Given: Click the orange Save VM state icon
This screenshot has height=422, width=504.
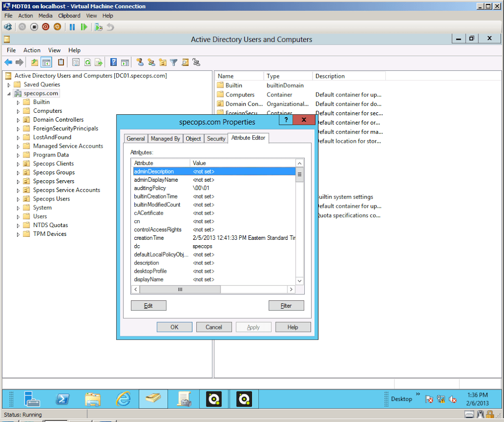Looking at the screenshot, I should [x=57, y=27].
